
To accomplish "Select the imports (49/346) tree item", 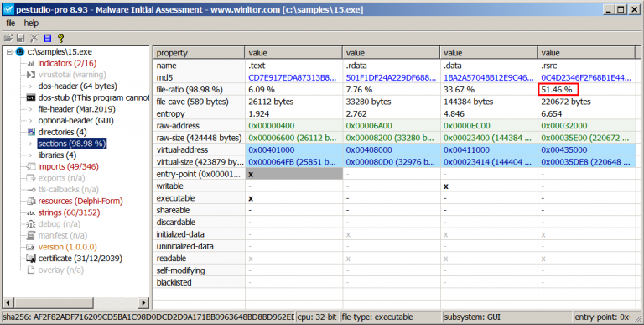I will click(x=68, y=166).
